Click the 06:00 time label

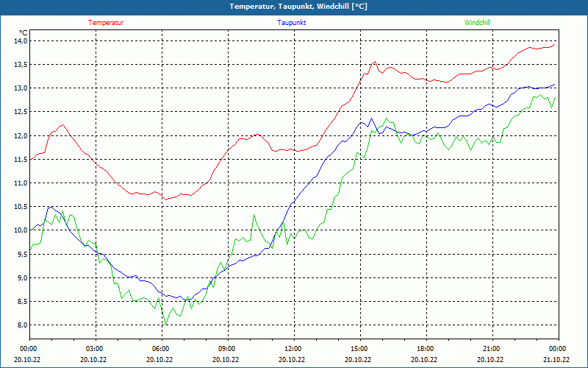(162, 349)
